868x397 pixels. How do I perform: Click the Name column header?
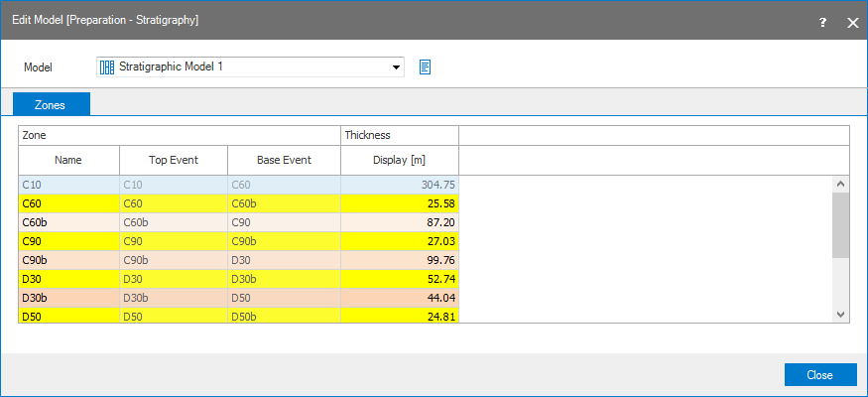(x=68, y=160)
